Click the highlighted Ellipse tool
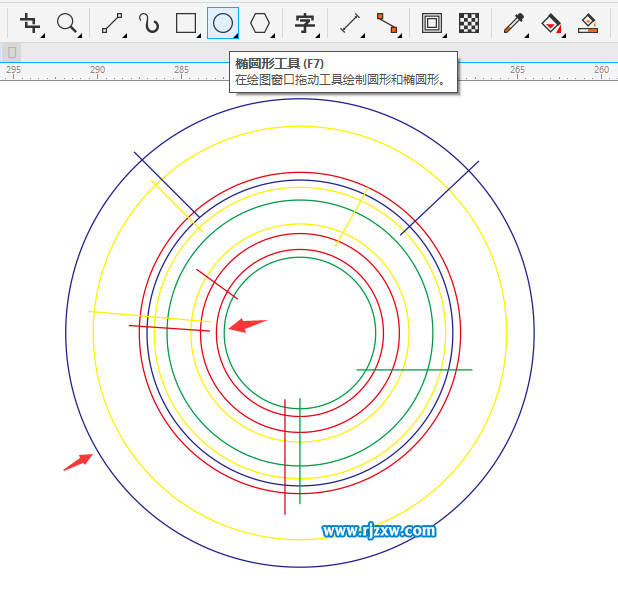 223,23
